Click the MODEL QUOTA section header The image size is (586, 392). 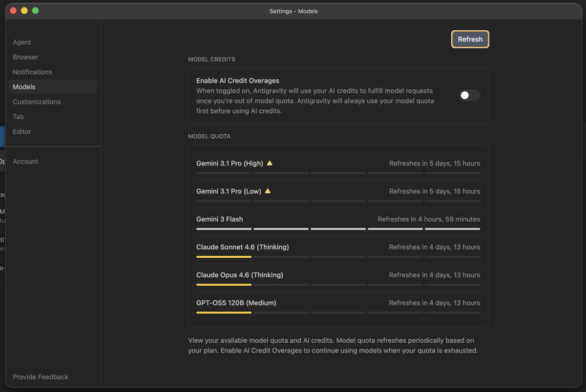click(209, 136)
